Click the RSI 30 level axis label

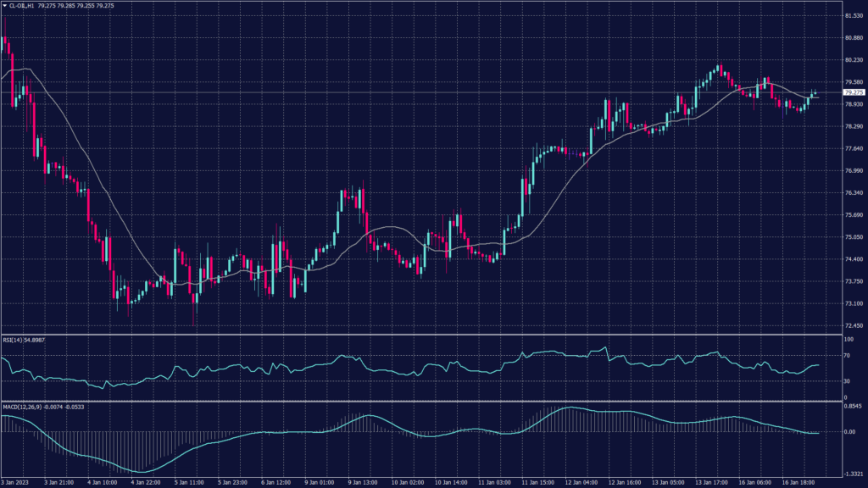[x=848, y=381]
